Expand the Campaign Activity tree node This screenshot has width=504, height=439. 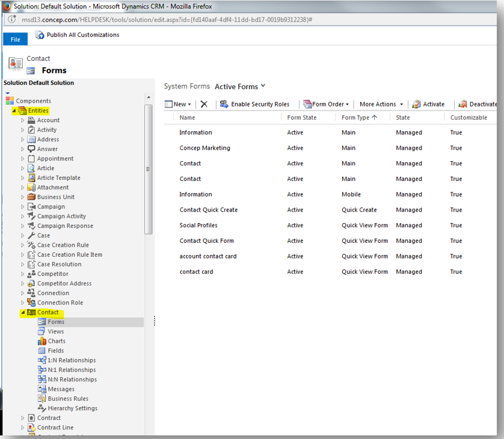[22, 216]
